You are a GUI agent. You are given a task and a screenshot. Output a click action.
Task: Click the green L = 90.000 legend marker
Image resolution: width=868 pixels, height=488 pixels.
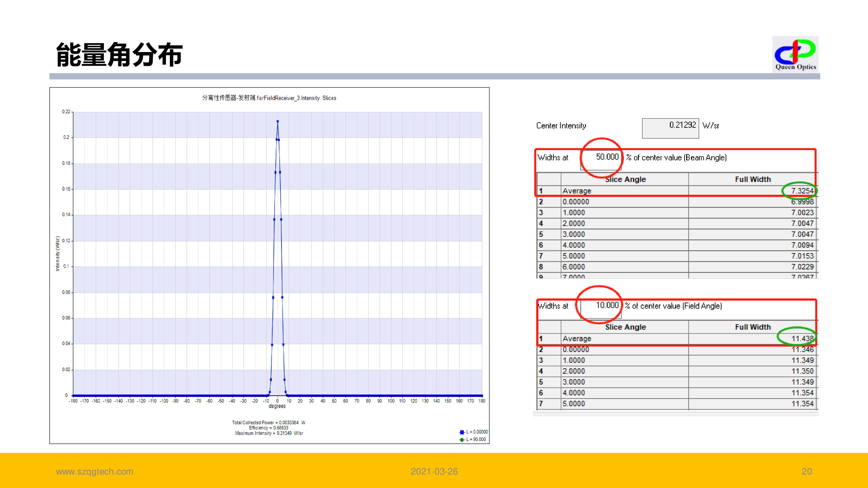pos(462,439)
